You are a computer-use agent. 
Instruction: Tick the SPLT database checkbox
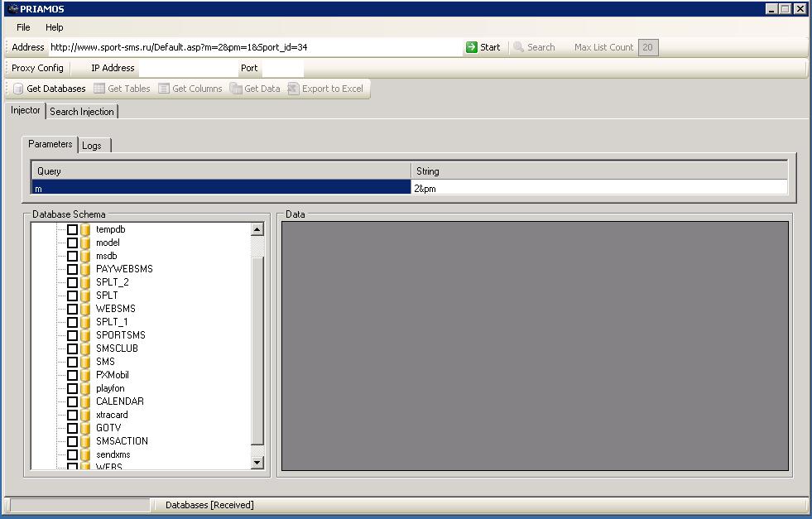tap(73, 296)
